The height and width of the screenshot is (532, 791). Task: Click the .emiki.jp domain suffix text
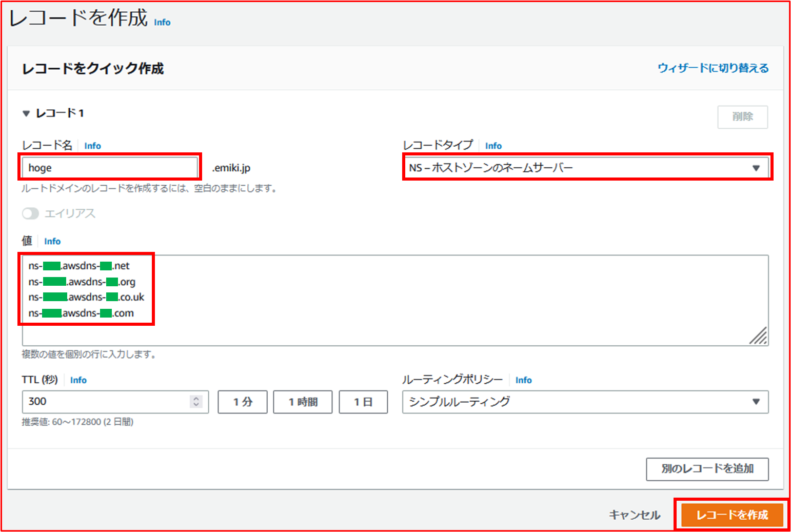tap(231, 168)
